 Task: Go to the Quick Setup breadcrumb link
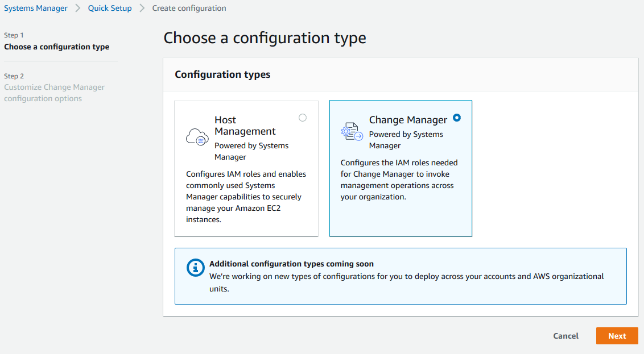pyautogui.click(x=110, y=8)
